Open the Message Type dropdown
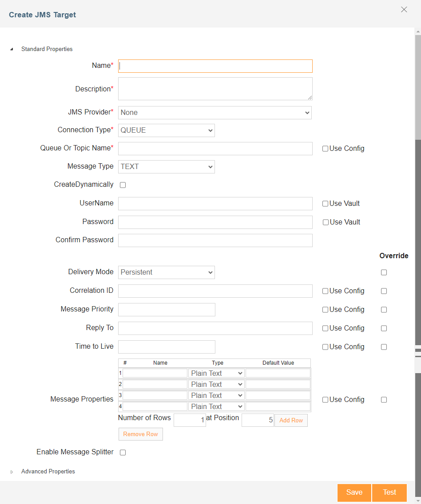This screenshot has height=504, width=421. pyautogui.click(x=166, y=167)
